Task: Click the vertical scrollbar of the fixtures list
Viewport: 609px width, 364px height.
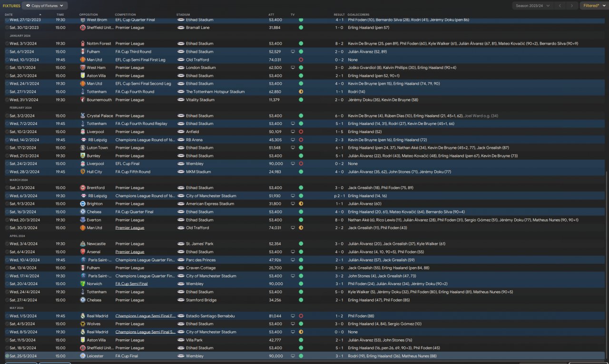Action: coord(607,266)
